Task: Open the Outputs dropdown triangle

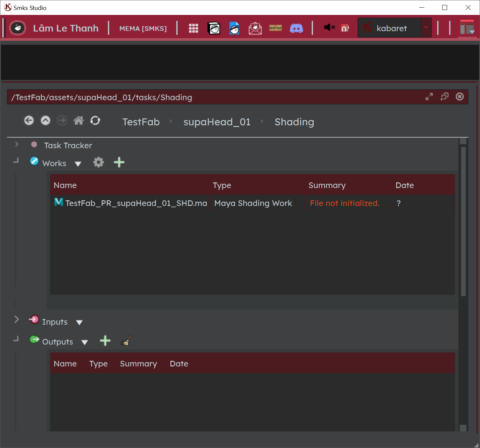Action: point(85,342)
